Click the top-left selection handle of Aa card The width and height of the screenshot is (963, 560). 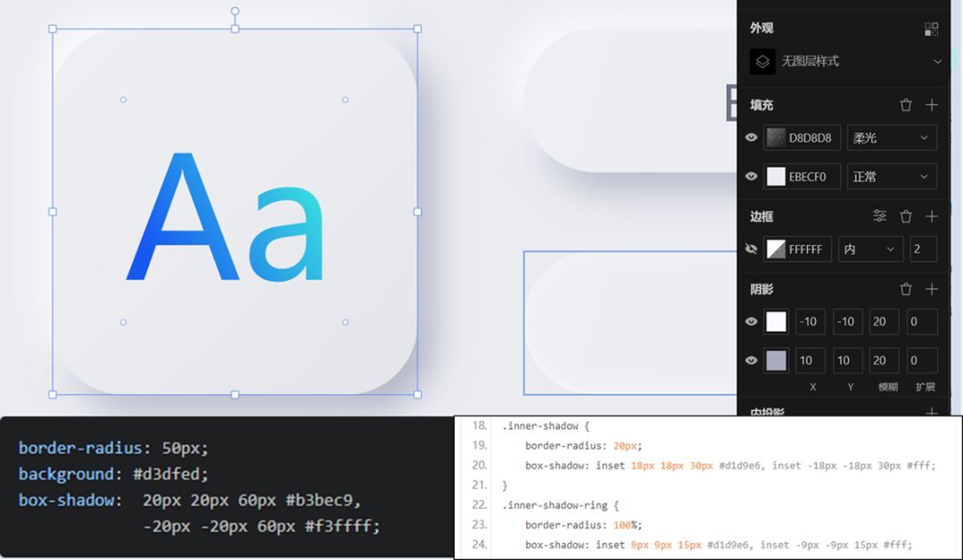(53, 29)
